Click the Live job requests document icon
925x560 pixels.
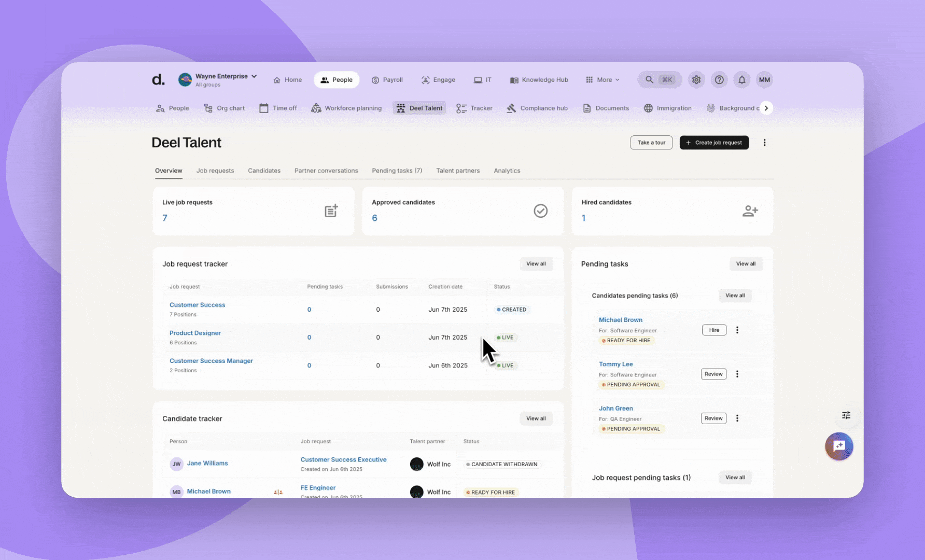pos(331,211)
